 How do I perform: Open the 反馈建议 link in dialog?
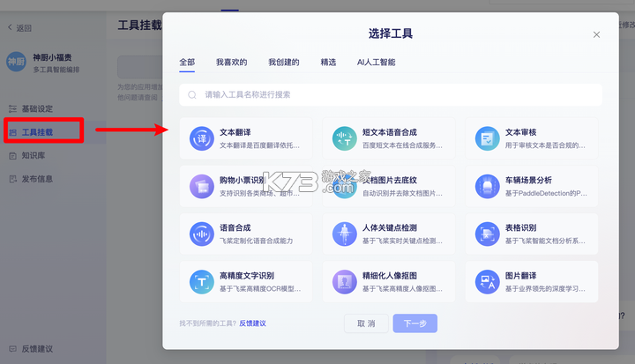(x=252, y=323)
